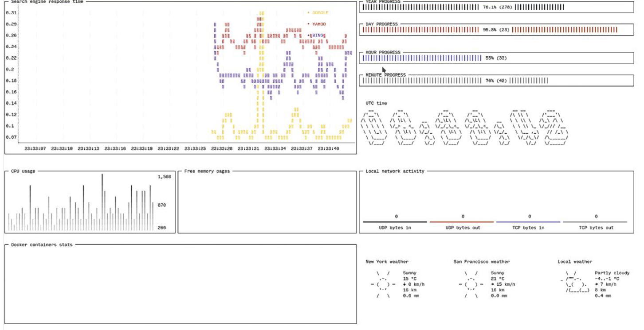
Task: Click the HOUR PROGRESS bar
Action: [497, 58]
